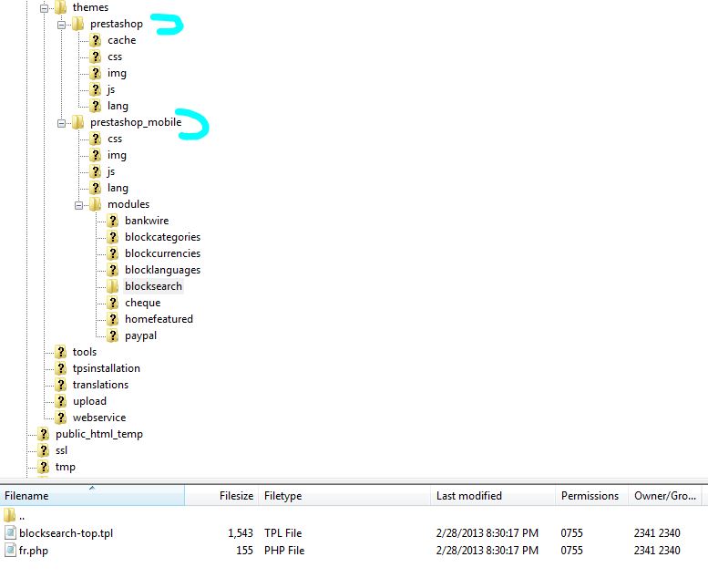Click the homefeatured folder question-mark icon
This screenshot has width=708, height=588.
click(x=112, y=319)
